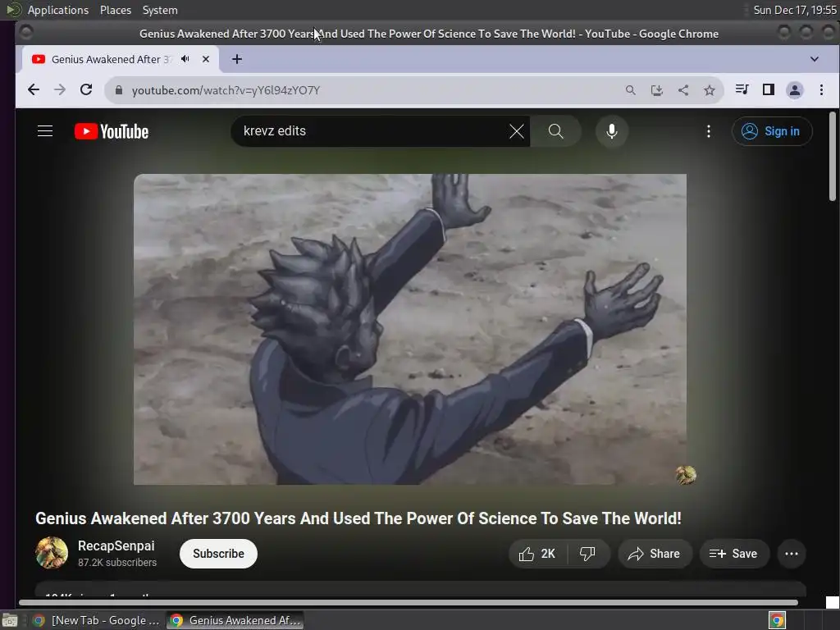The width and height of the screenshot is (840, 630).
Task: Click the channel watermark on the video
Action: pos(686,475)
